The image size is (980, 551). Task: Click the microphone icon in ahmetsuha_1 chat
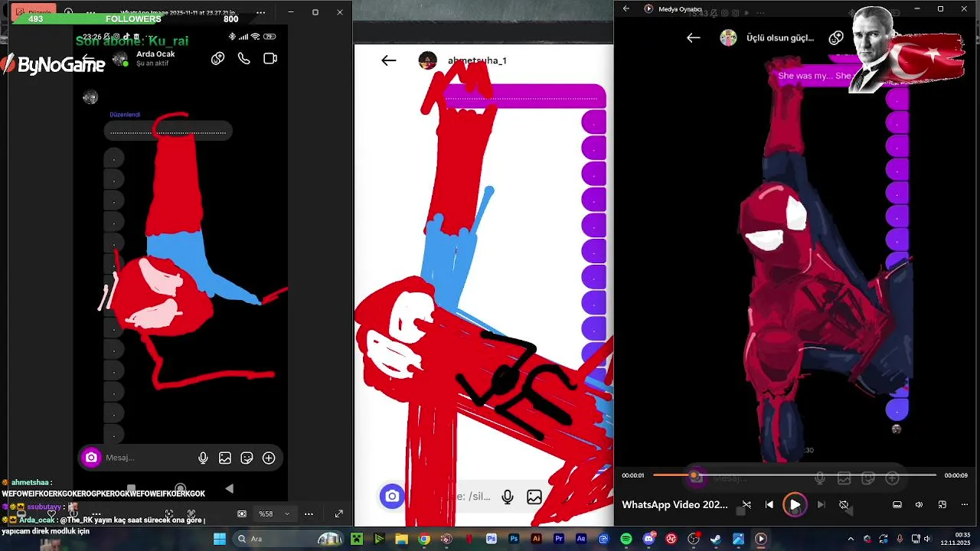(507, 497)
